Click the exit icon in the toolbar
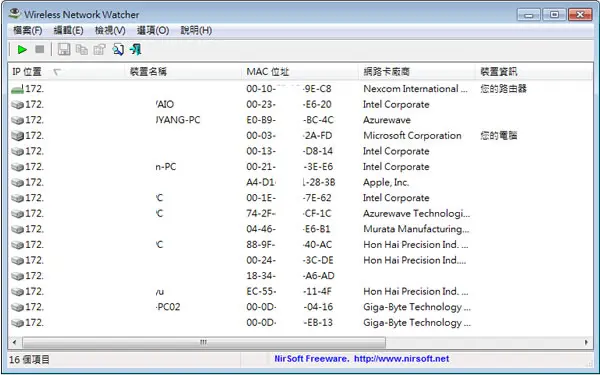600x375 pixels. pos(135,49)
